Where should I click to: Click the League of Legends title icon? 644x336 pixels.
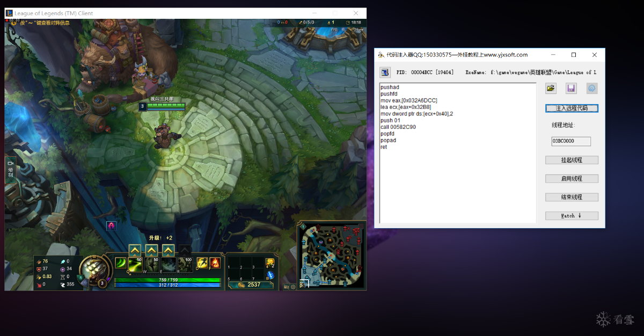coord(10,13)
